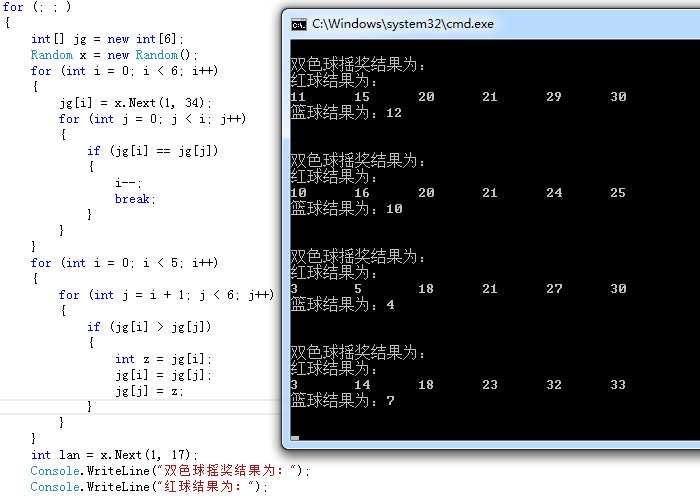Image resolution: width=700 pixels, height=497 pixels.
Task: Click red ball number 27 in console
Action: (x=554, y=289)
